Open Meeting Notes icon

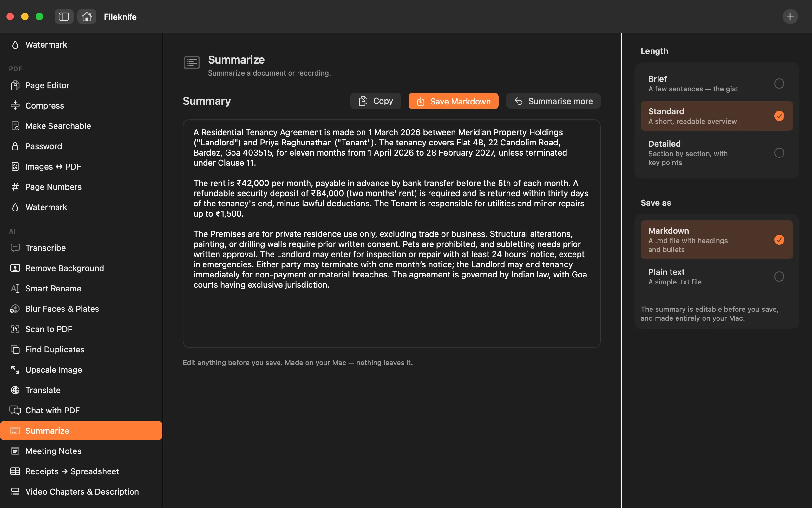point(15,451)
